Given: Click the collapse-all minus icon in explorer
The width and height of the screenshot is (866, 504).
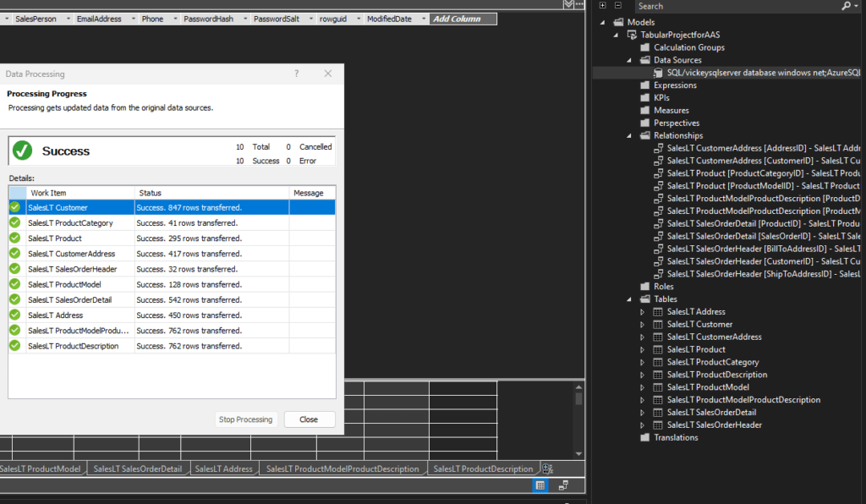Looking at the screenshot, I should [x=618, y=6].
